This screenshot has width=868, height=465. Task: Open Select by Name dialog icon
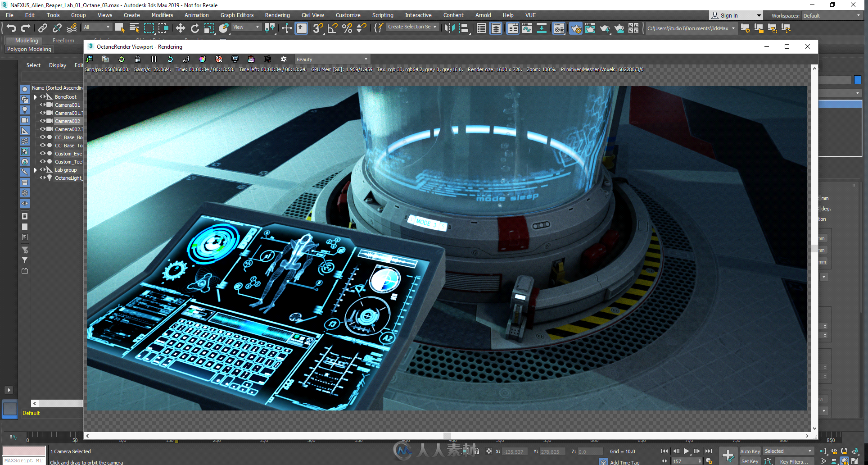134,28
